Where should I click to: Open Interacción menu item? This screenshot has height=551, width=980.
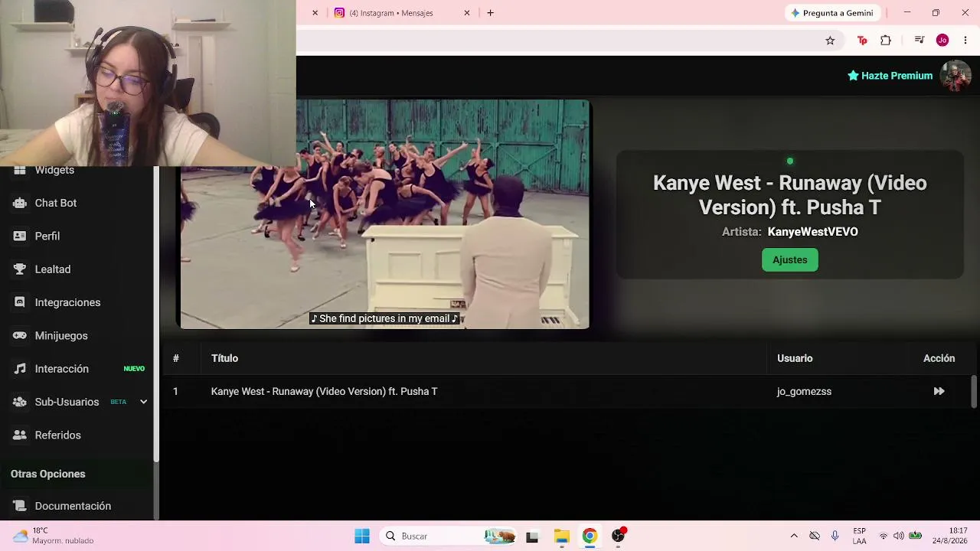click(x=62, y=369)
